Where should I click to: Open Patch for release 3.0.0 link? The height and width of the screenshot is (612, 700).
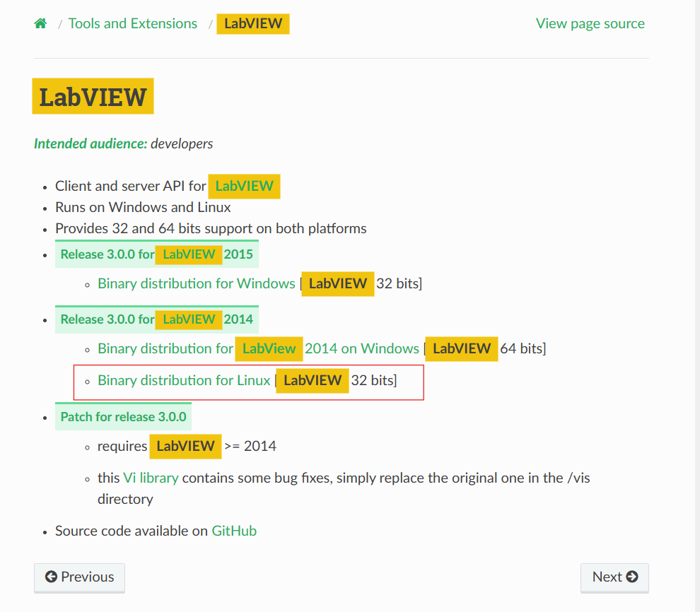click(x=123, y=417)
